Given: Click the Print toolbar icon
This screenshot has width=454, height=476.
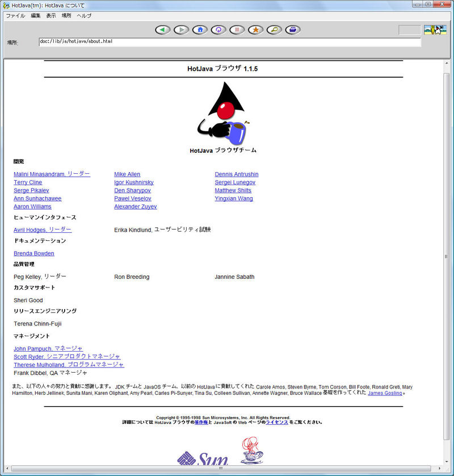Looking at the screenshot, I should coord(293,30).
